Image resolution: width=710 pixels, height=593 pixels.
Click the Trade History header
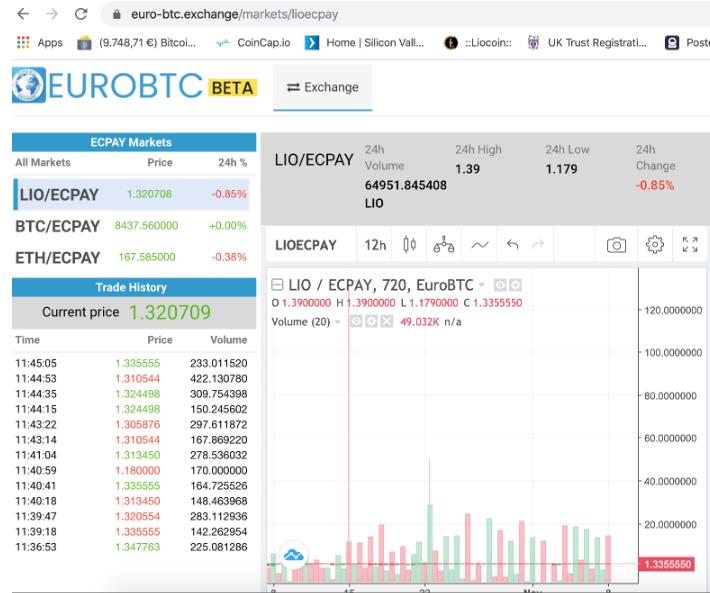[134, 287]
